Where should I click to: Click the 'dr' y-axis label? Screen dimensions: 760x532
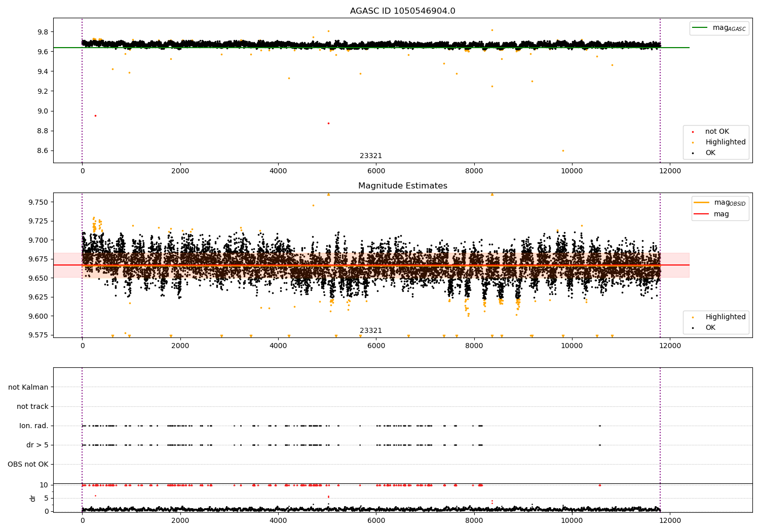tap(33, 498)
